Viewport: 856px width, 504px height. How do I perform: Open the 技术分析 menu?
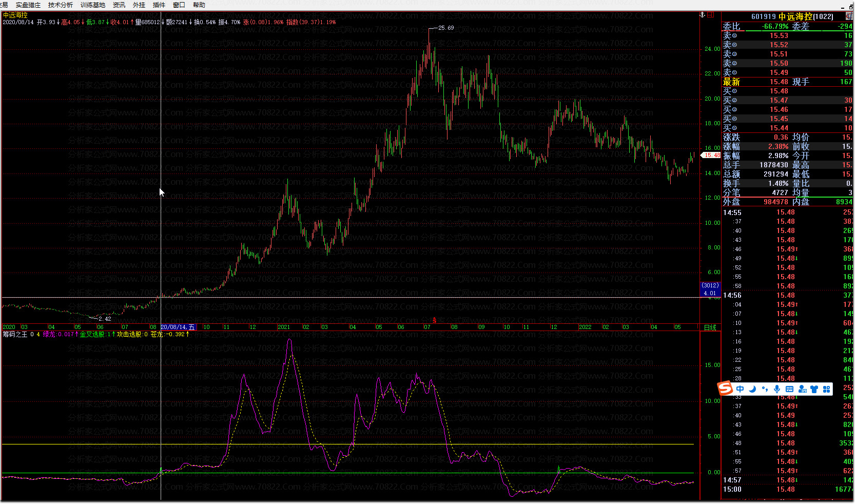click(x=61, y=5)
